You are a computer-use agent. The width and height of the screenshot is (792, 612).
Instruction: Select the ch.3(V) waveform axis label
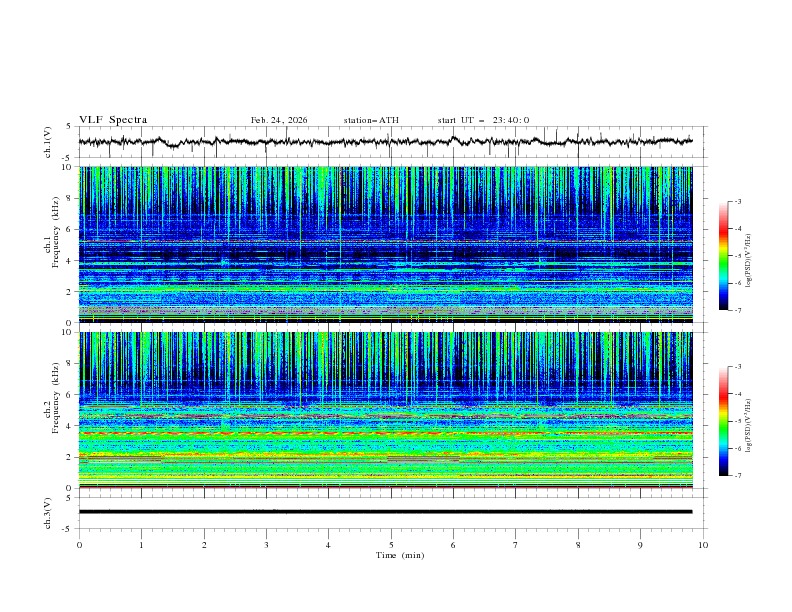pos(49,512)
